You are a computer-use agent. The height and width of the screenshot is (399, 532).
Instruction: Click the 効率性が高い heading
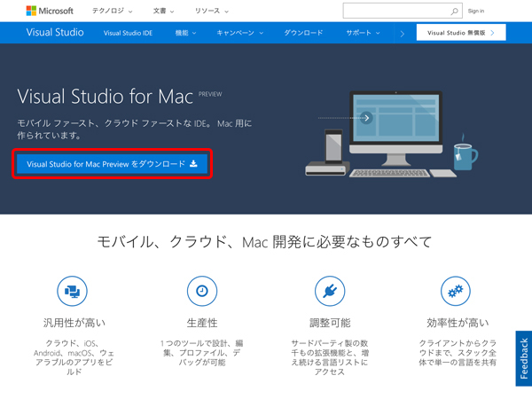pos(458,323)
